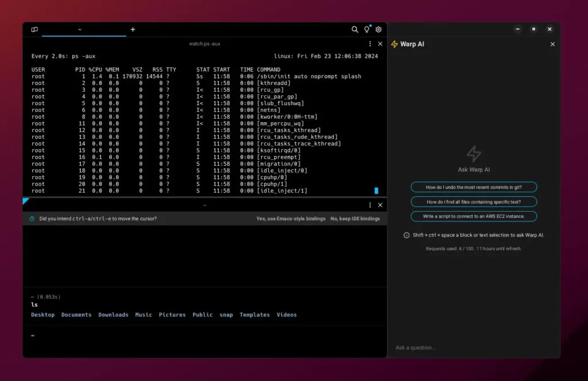
Task: Choose Yes, use Emacs-style bindings
Action: pos(291,219)
